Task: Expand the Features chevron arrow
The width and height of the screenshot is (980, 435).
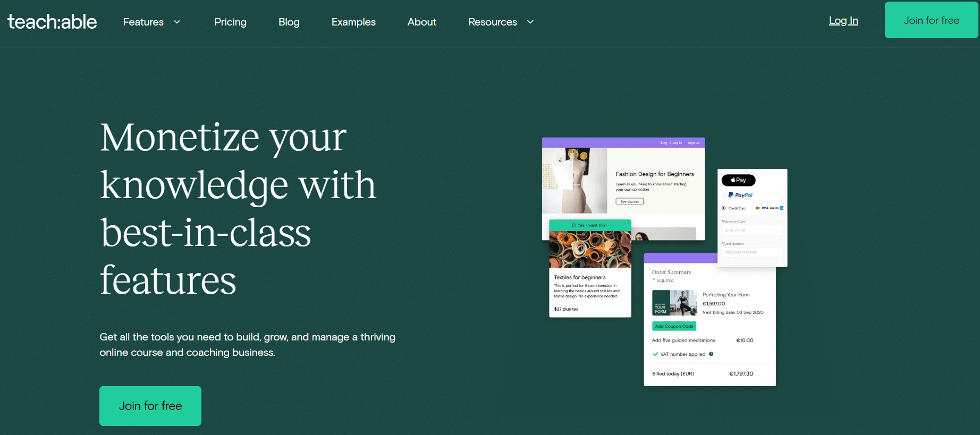Action: pyautogui.click(x=177, y=22)
